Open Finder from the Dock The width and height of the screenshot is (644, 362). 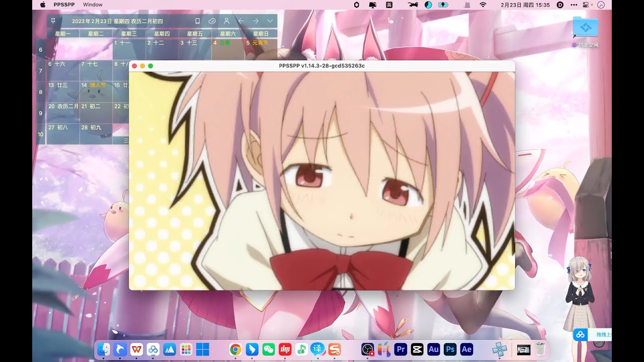coord(104,349)
